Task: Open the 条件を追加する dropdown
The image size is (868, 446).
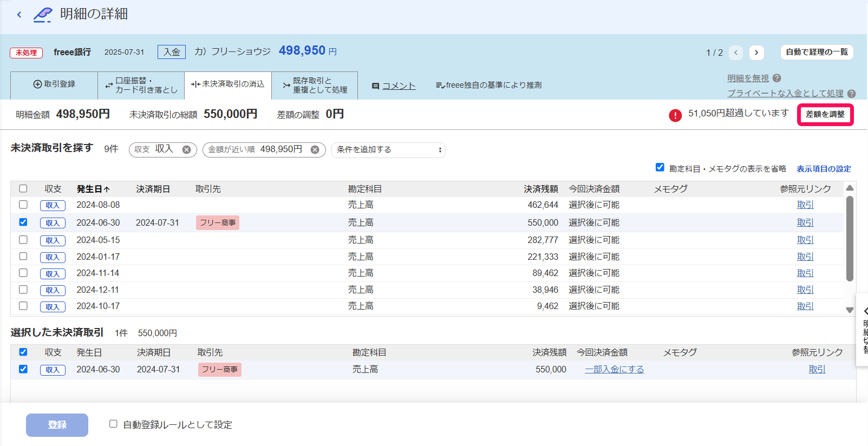Action: [388, 150]
